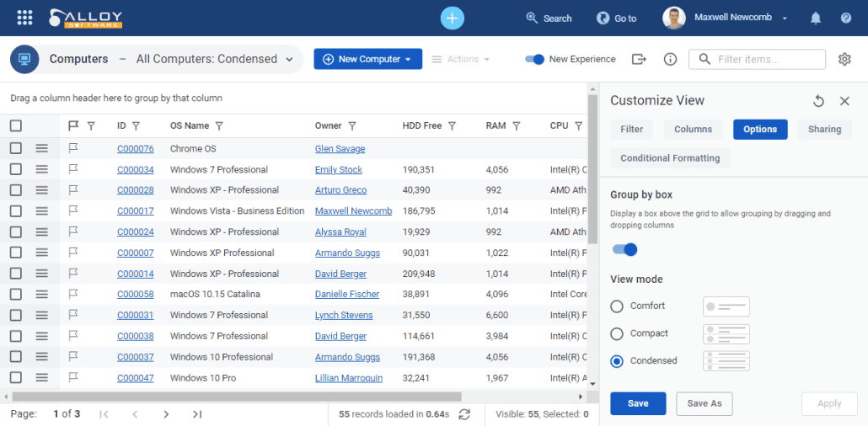The width and height of the screenshot is (868, 426).
Task: Open the New Computer dropdown arrow
Action: (x=409, y=60)
